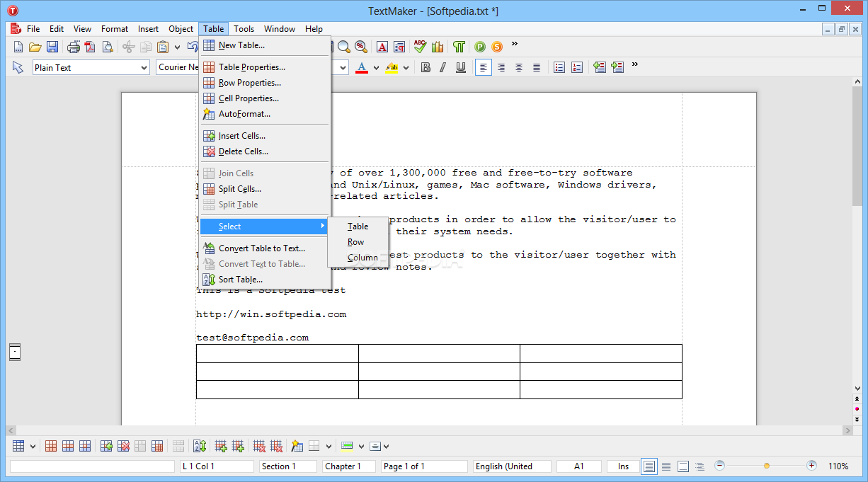Click the Print icon
868x482 pixels.
[x=74, y=47]
